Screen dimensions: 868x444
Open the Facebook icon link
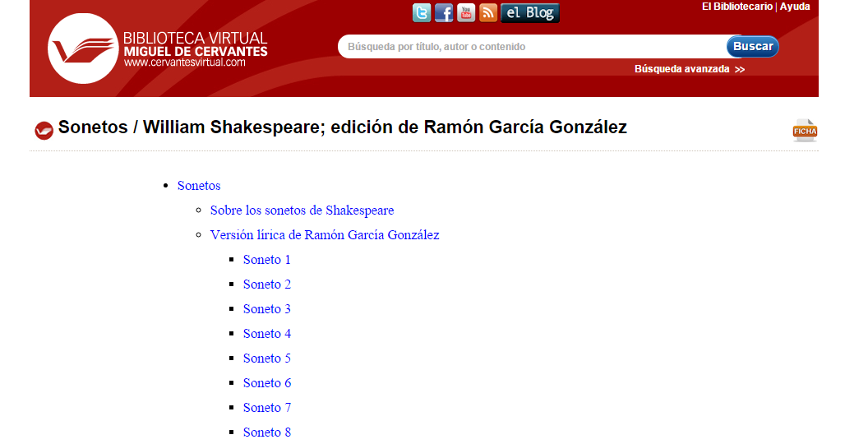pos(443,12)
